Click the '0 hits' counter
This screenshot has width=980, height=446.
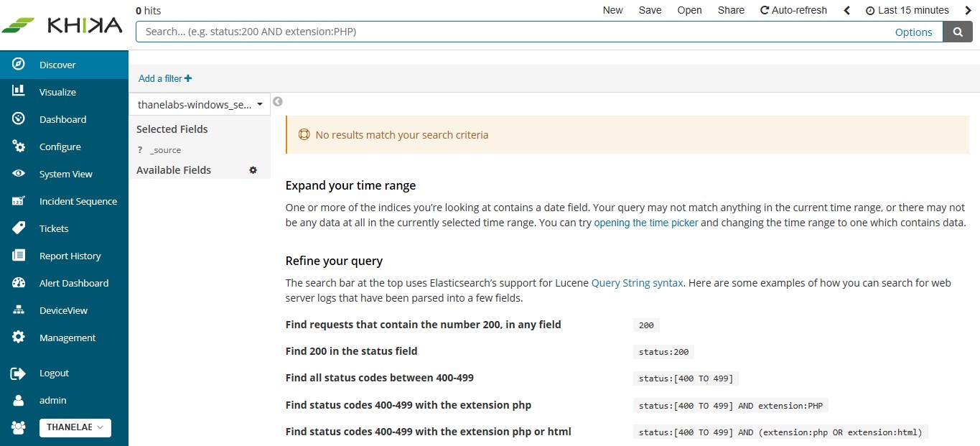point(148,10)
